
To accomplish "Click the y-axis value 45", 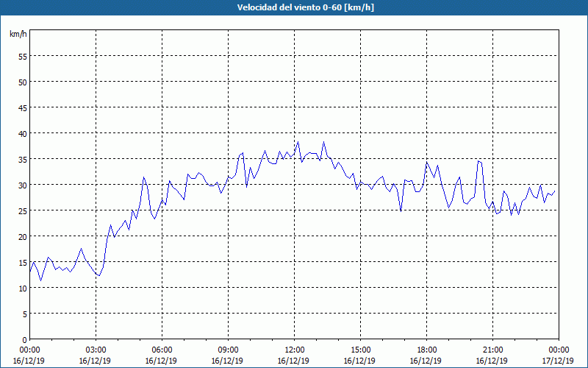I will 23,109.
